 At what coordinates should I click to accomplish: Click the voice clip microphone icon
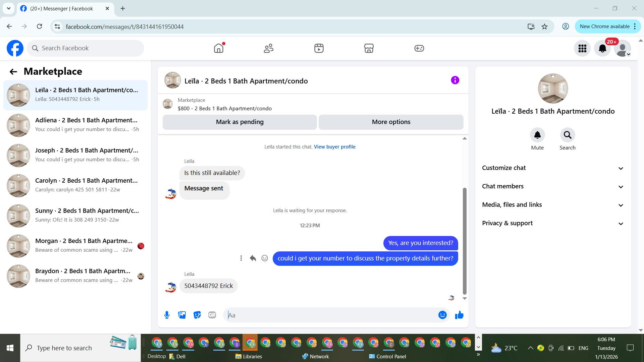point(167,315)
